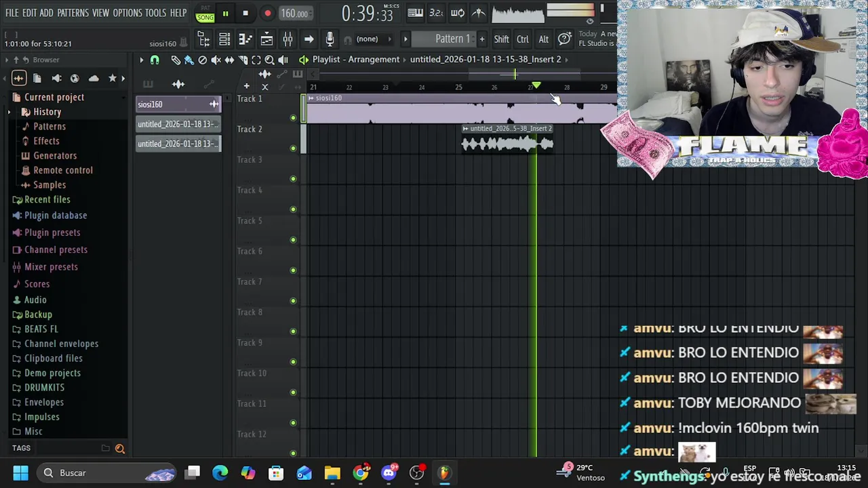Screen dimensions: 868x488
Task: Toggle PAT/SONG mode switch
Action: (205, 14)
